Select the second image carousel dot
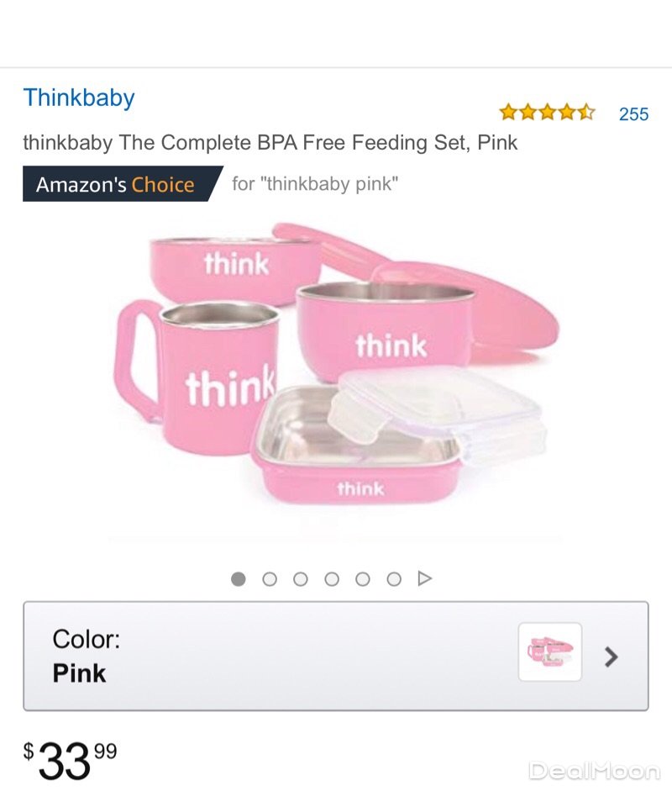 (270, 578)
